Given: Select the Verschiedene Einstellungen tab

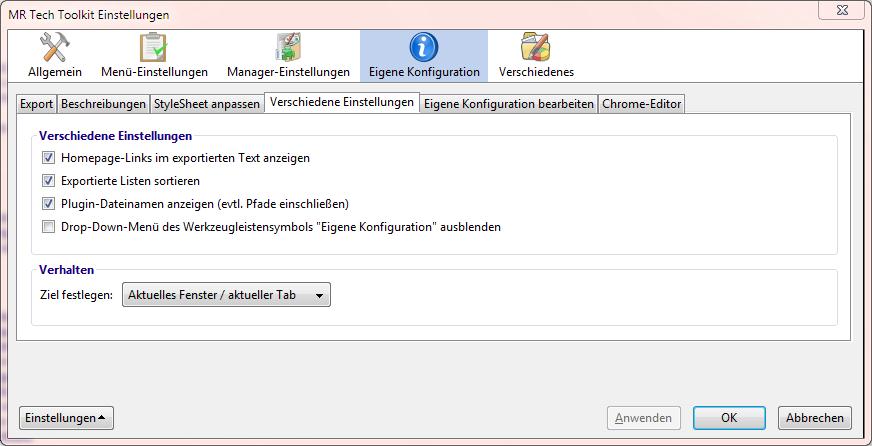Looking at the screenshot, I should 342,103.
